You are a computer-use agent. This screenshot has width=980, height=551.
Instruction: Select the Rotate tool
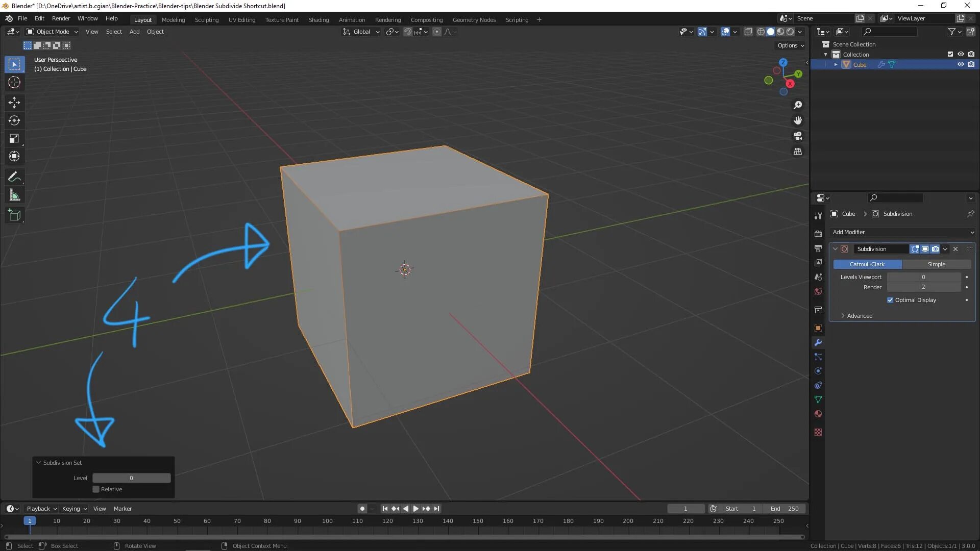tap(14, 120)
